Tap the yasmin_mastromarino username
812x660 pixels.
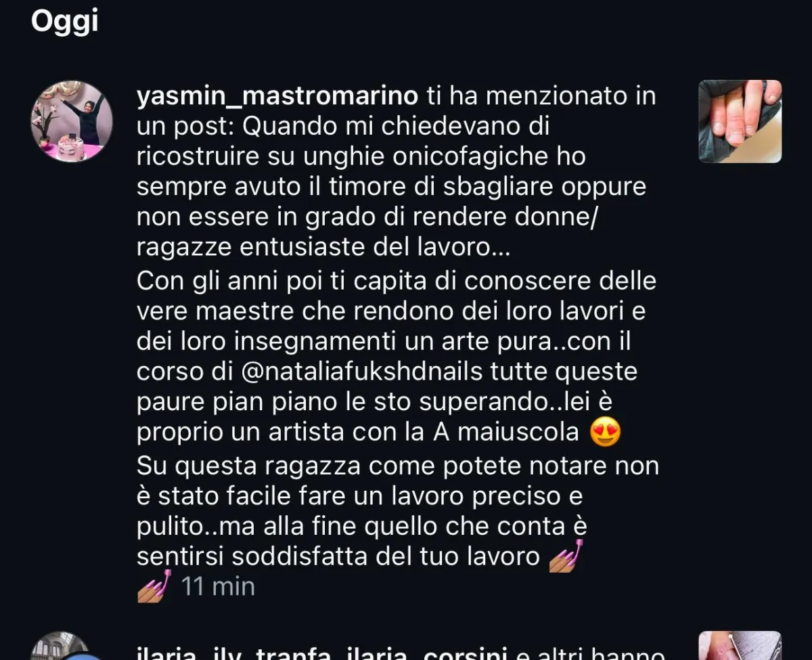tap(277, 96)
